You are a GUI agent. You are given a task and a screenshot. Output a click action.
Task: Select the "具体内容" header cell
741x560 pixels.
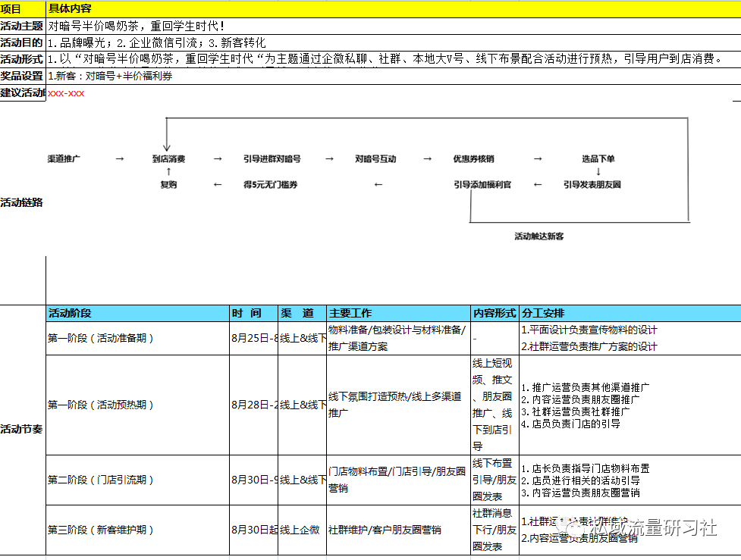[x=393, y=9]
